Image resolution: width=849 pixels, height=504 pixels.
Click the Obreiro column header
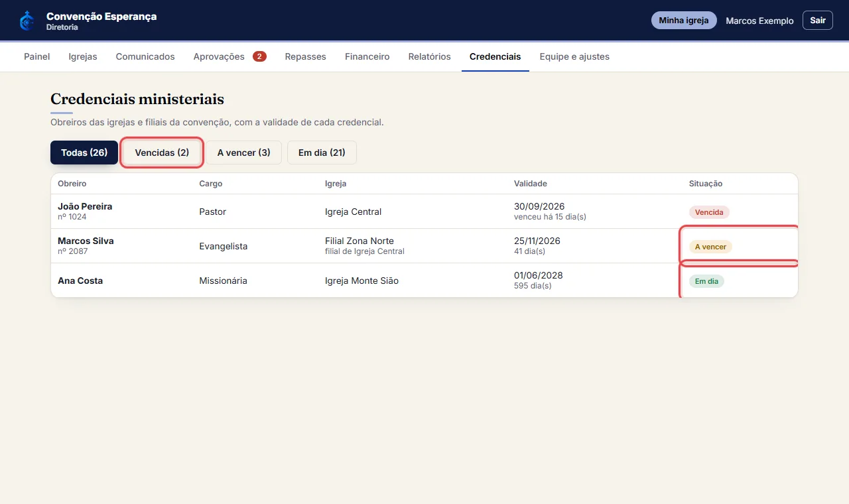72,184
